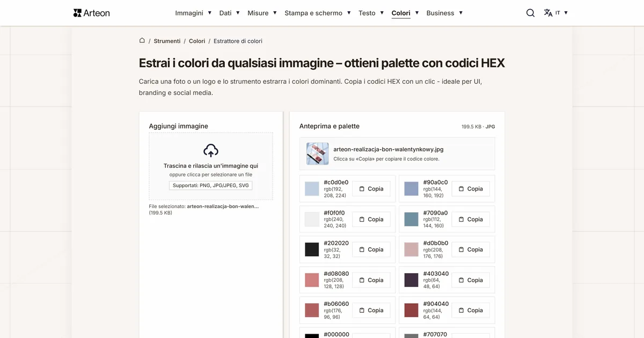Click the #90a0c0 color swatch
This screenshot has width=644, height=338.
click(x=411, y=189)
